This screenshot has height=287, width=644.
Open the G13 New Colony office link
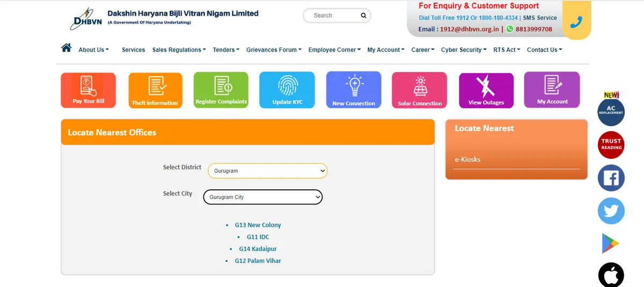tap(258, 225)
